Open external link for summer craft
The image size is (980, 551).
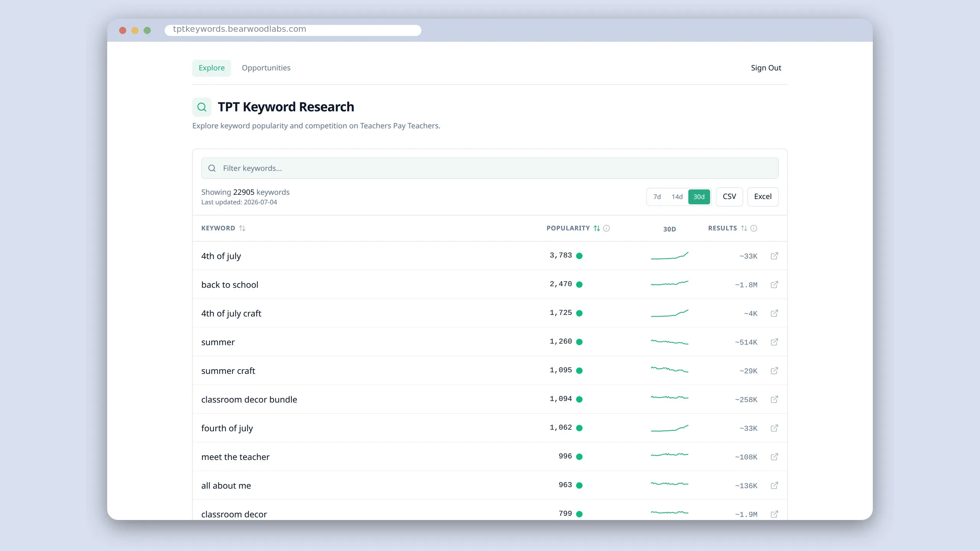coord(774,371)
